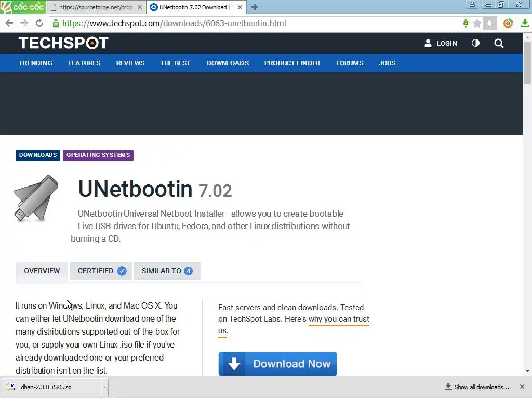Open the FEATURES menu item
The height and width of the screenshot is (399, 532).
point(84,63)
